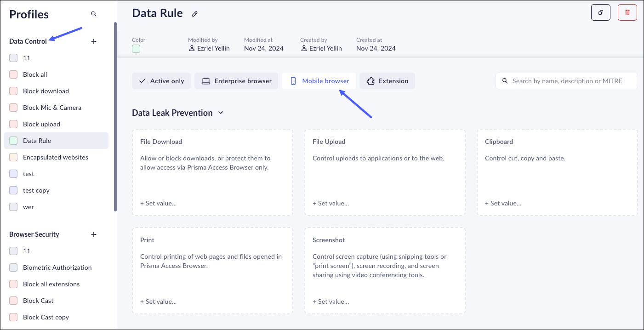Add a new Browser Security profile
644x330 pixels.
click(x=94, y=234)
